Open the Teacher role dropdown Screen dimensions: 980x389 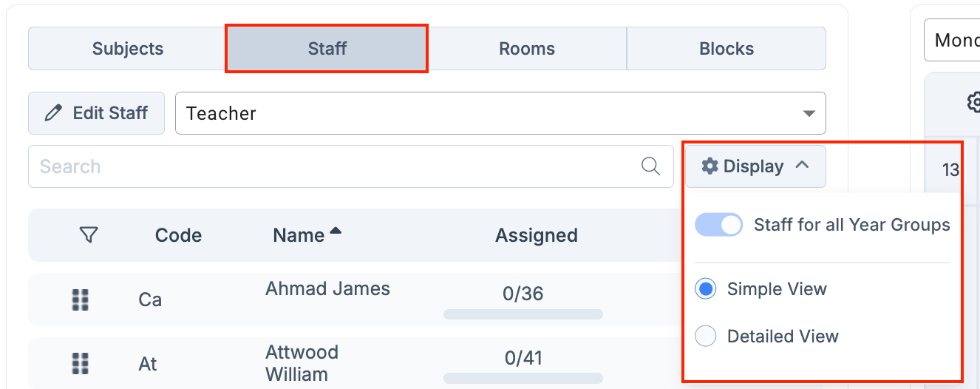(500, 113)
